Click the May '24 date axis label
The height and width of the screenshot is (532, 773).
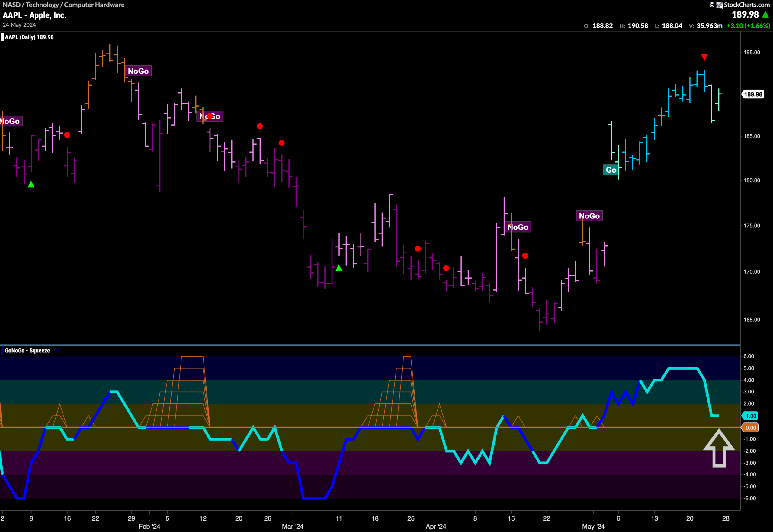593,527
